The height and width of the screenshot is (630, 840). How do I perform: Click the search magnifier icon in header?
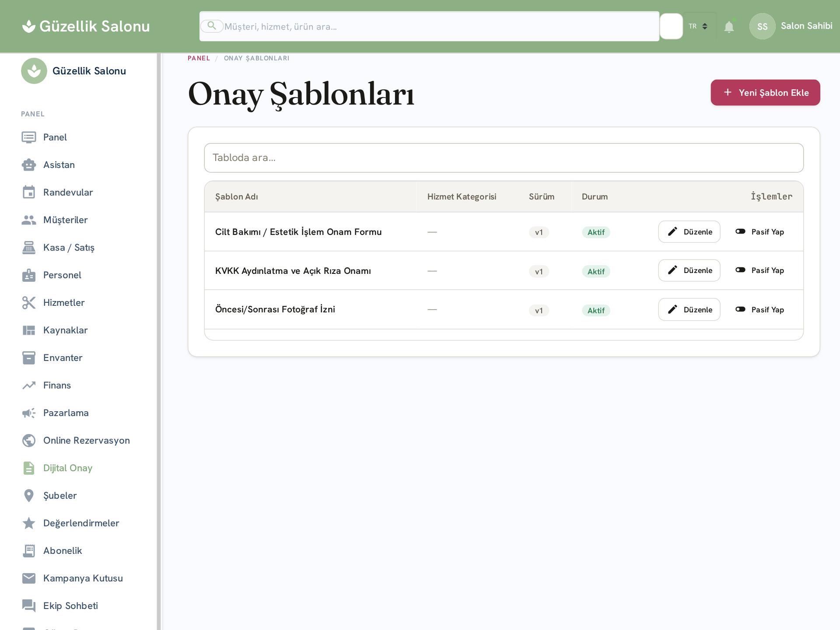coord(212,26)
